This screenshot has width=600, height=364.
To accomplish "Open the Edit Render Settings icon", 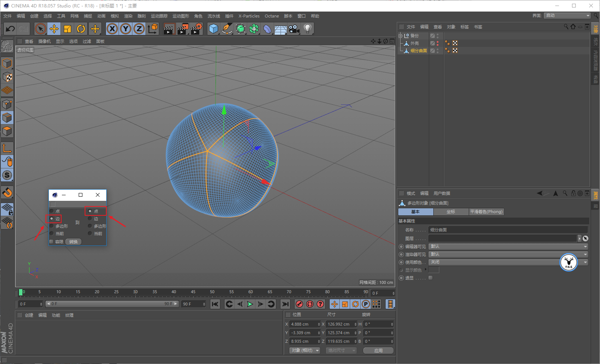I will coord(197,29).
